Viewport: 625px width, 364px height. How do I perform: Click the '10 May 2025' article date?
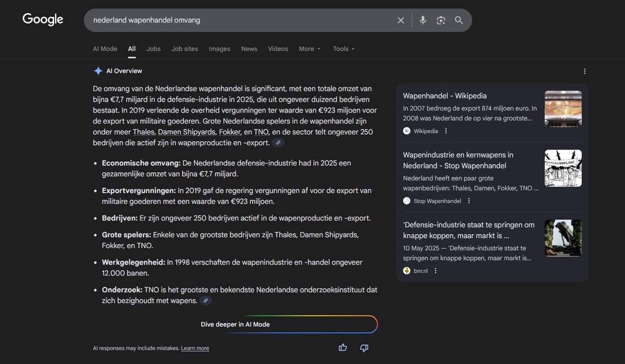point(421,248)
